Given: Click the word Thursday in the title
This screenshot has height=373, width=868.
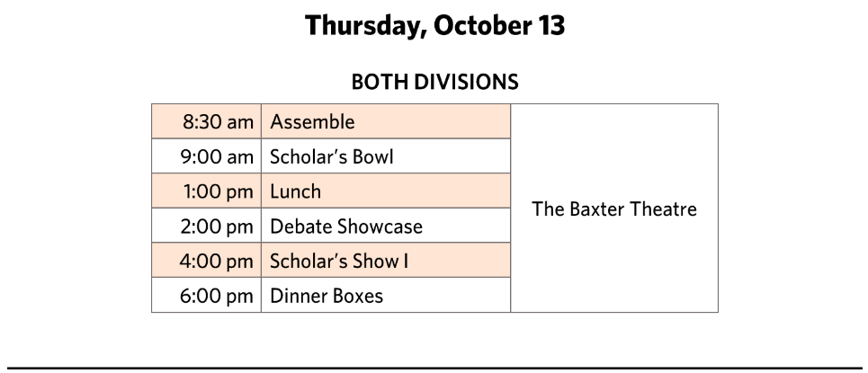Looking at the screenshot, I should click(x=365, y=27).
